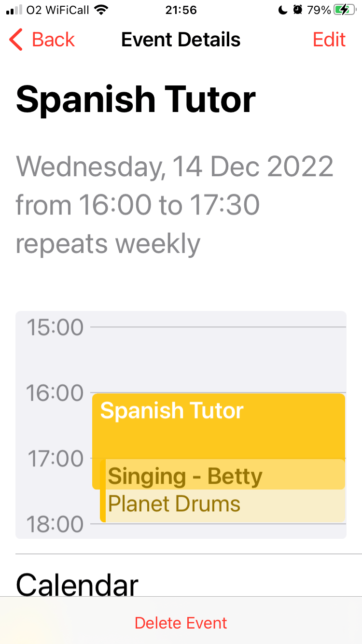Tap the charging battery icon

(344, 10)
